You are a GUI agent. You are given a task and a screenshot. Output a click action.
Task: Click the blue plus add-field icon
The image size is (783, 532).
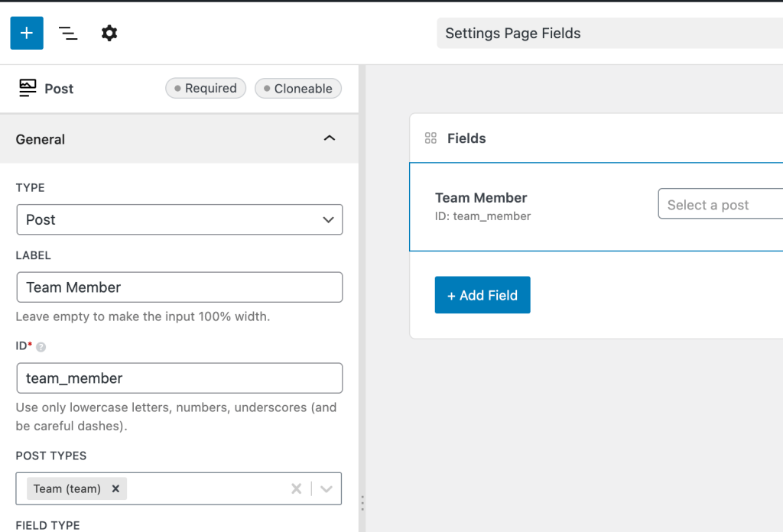[27, 33]
